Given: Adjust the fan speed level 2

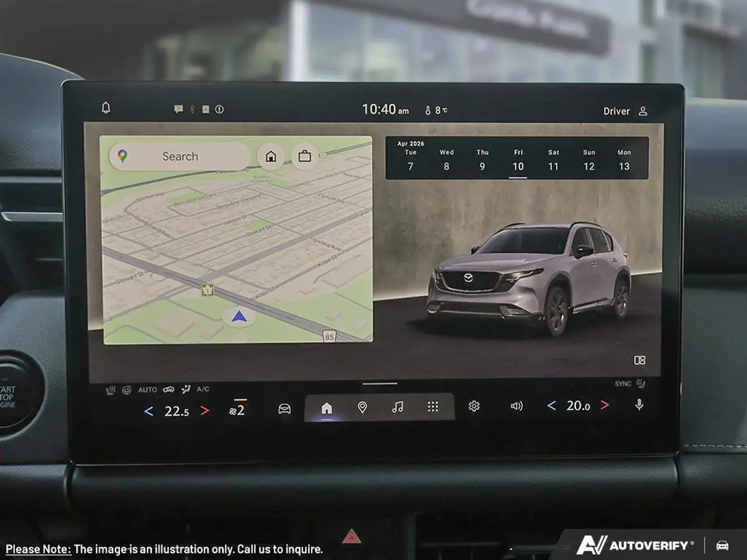Looking at the screenshot, I should [x=237, y=410].
